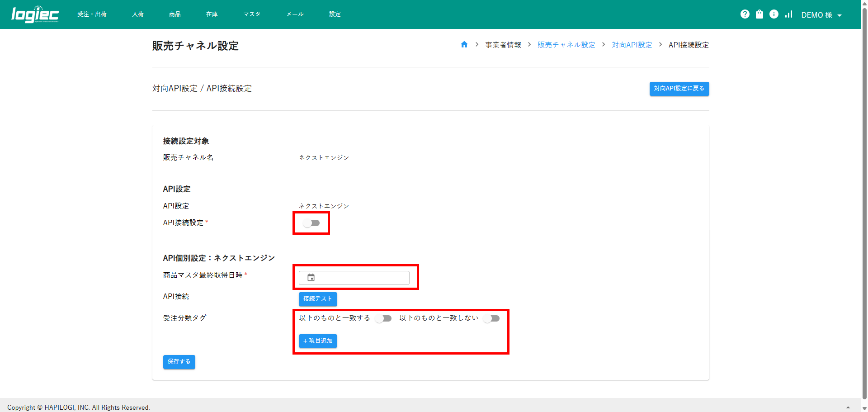Open the 設定 menu in navbar
Screen dimensions: 868x412
[335, 14]
